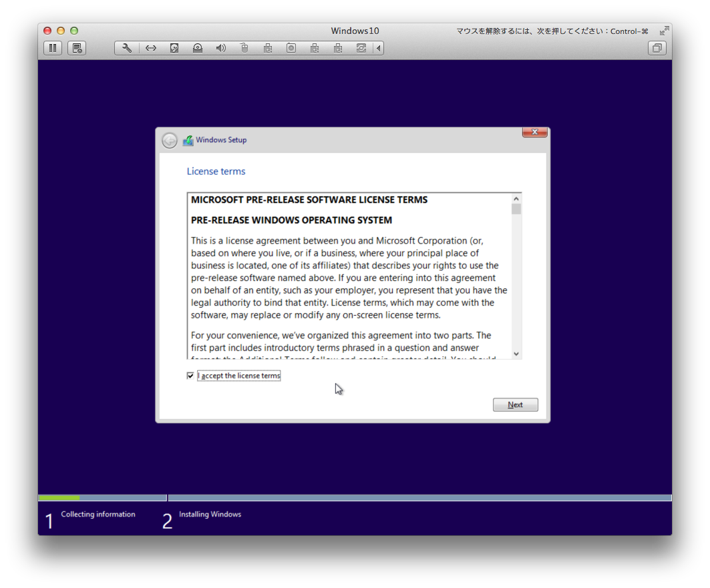Screen dimensions: 710x588
Task: Click "PRE-RELEASE WINDOWS OPERATING SYSTEM" line
Action: 292,220
